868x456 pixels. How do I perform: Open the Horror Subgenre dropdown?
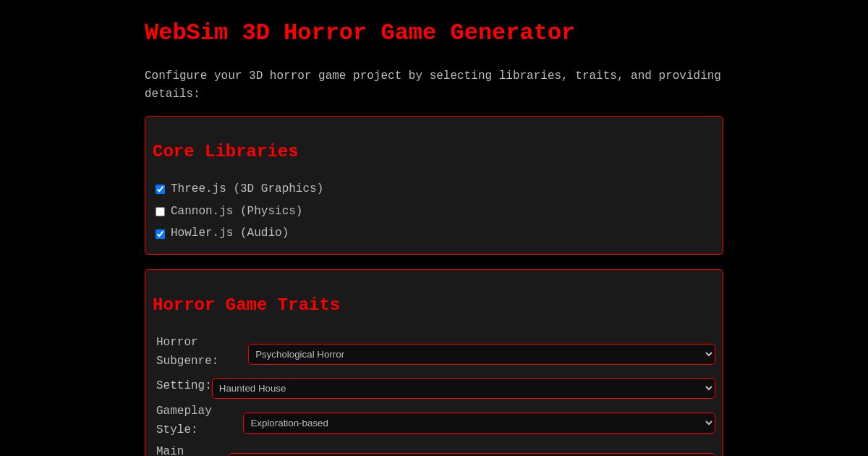(x=482, y=354)
